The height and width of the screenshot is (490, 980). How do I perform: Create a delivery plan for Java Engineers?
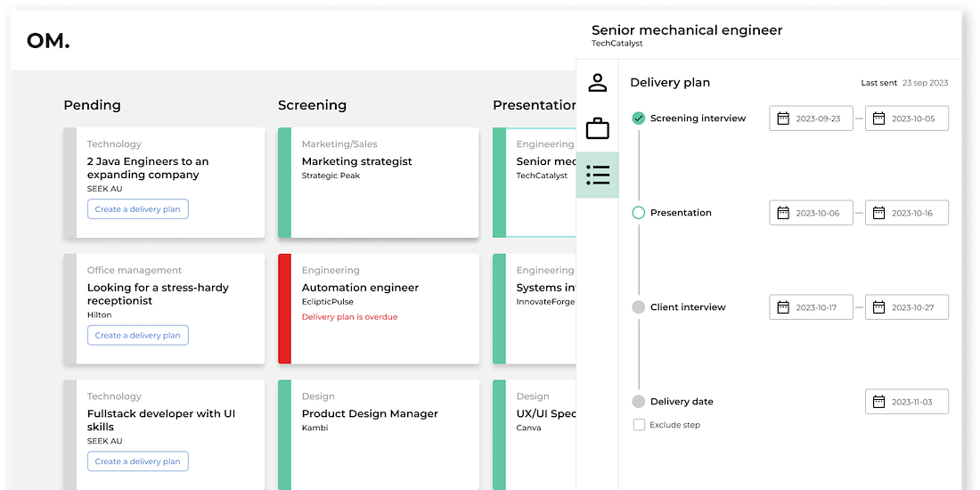point(138,209)
